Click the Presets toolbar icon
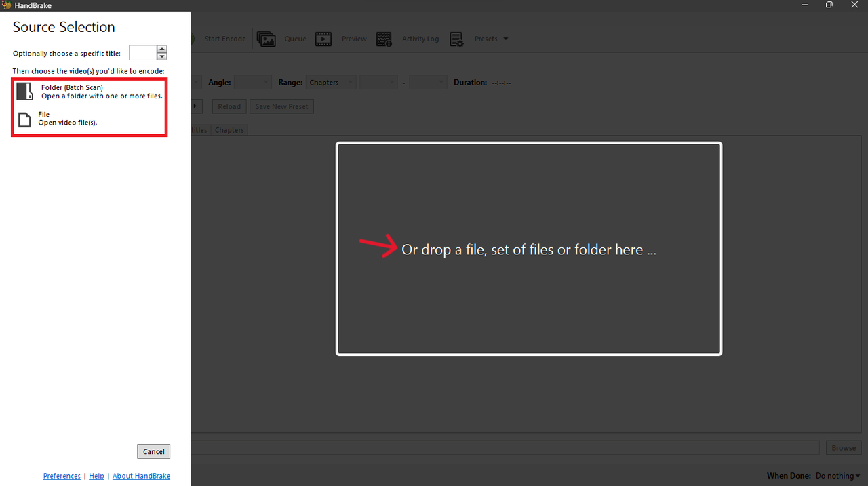Image resolution: width=868 pixels, height=486 pixels. point(456,39)
